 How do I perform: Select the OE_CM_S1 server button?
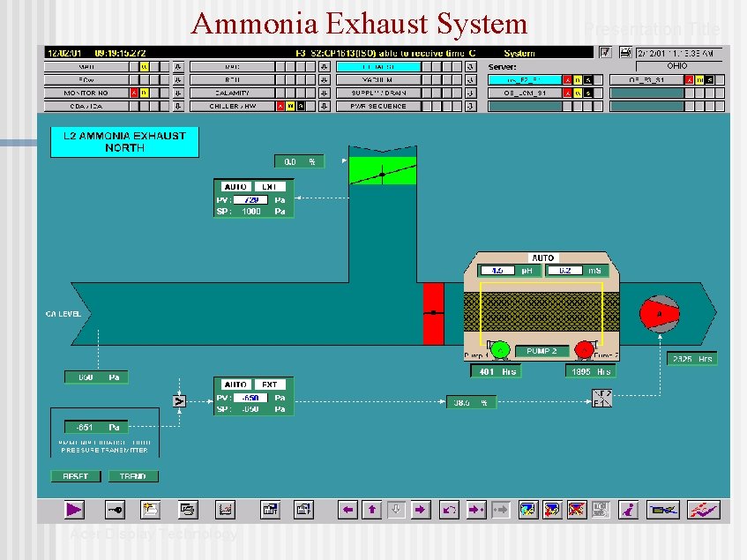point(525,93)
